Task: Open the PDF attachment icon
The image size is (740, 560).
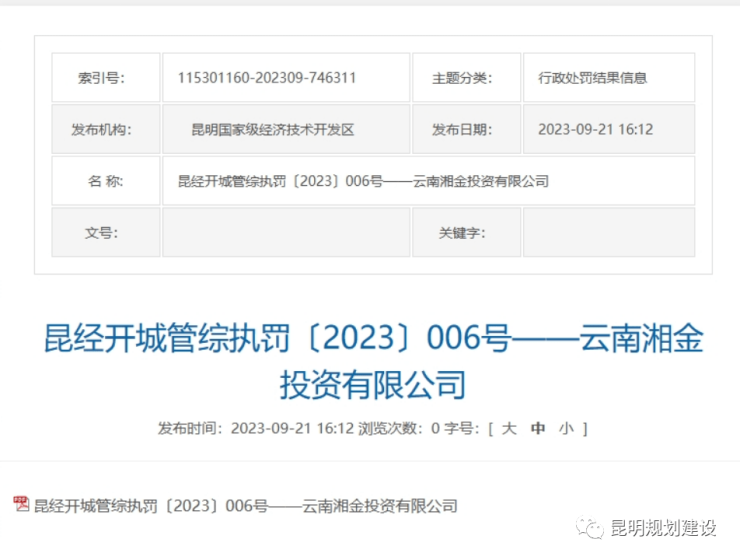Action: (x=21, y=504)
